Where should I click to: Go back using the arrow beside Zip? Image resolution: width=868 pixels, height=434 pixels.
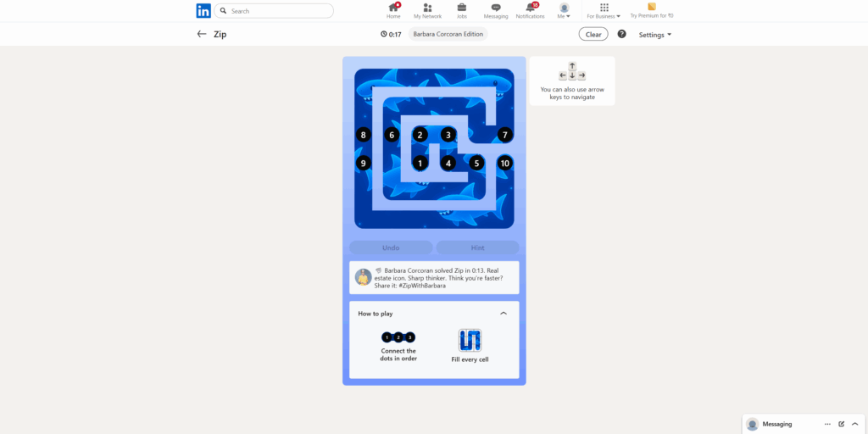coord(202,34)
